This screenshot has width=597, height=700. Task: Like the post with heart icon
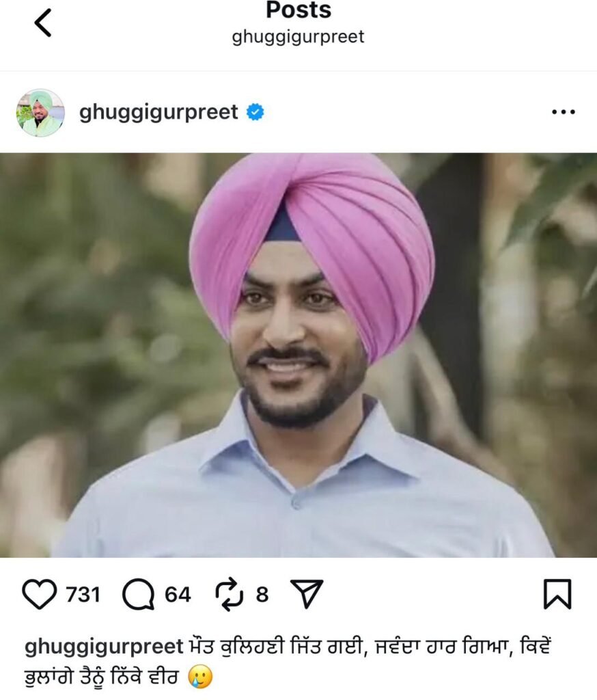point(39,594)
